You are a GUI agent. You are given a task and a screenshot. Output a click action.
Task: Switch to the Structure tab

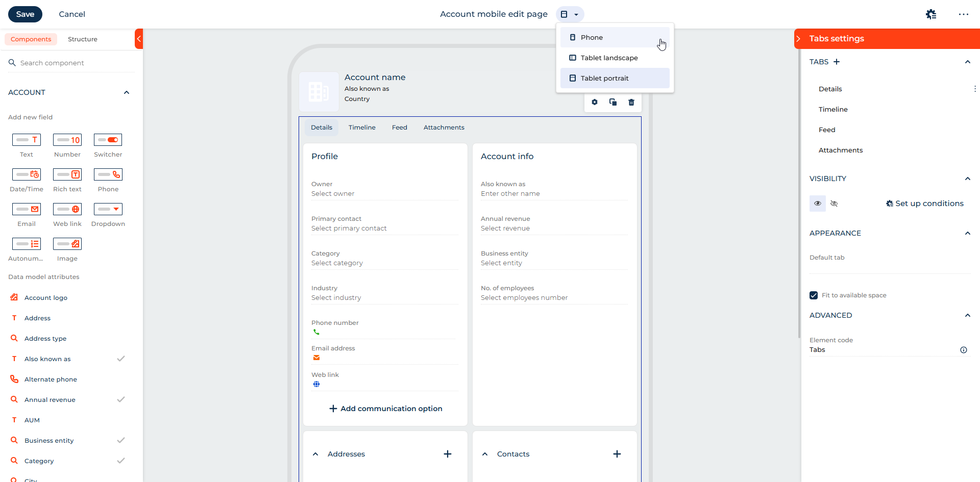pos(82,39)
